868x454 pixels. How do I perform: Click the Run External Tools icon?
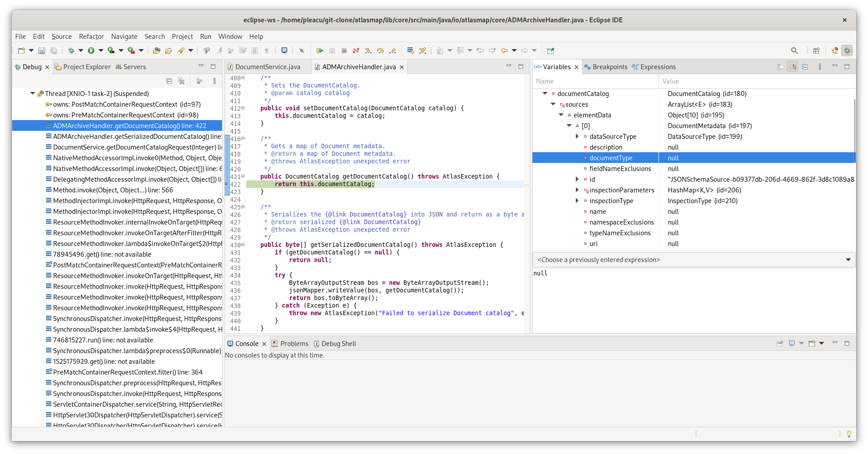point(131,50)
